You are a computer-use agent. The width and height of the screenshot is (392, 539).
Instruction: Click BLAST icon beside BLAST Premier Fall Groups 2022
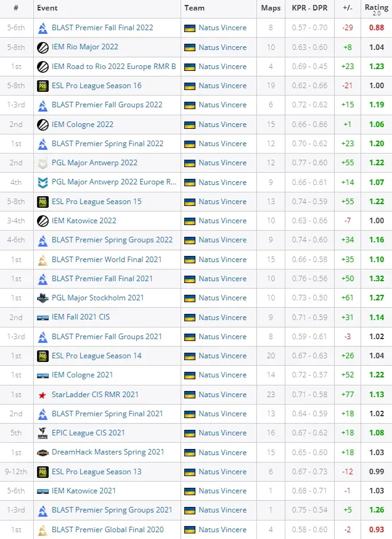click(x=43, y=105)
